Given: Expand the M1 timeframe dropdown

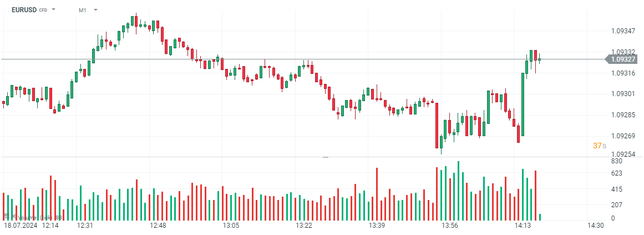Looking at the screenshot, I should point(96,10).
